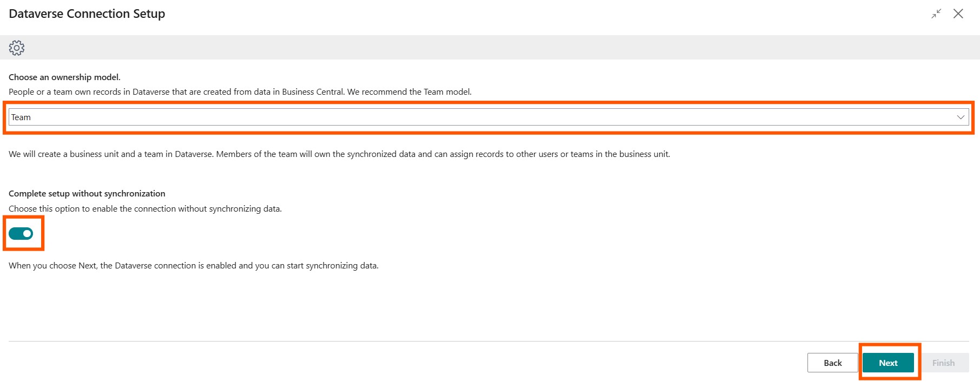Click the greyed-out Finish button
Image resolution: width=980 pixels, height=387 pixels.
tap(943, 363)
